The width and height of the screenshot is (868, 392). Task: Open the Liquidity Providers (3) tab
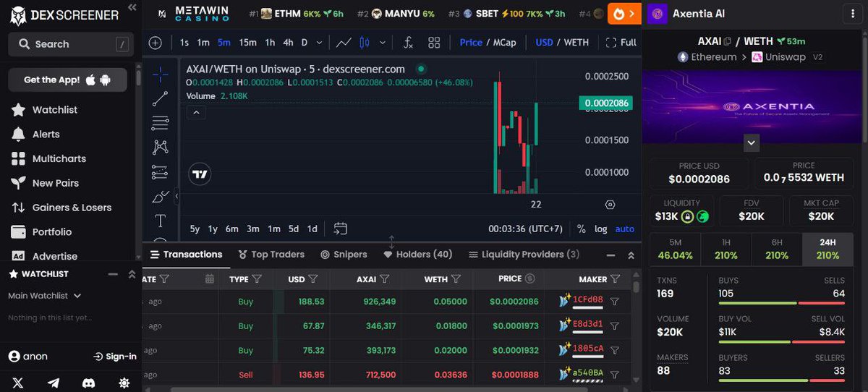click(524, 255)
